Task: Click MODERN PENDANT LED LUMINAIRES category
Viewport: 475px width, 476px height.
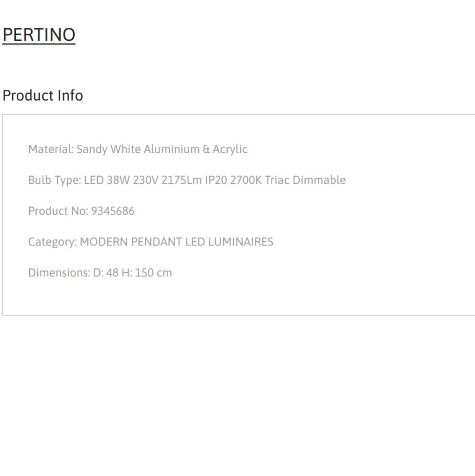Action: [176, 242]
